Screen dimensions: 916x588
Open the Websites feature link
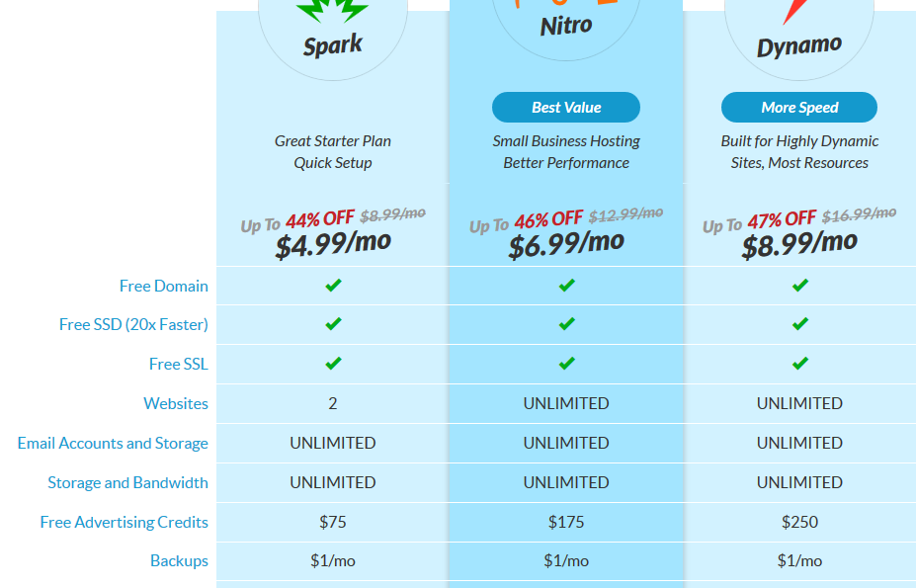(176, 404)
